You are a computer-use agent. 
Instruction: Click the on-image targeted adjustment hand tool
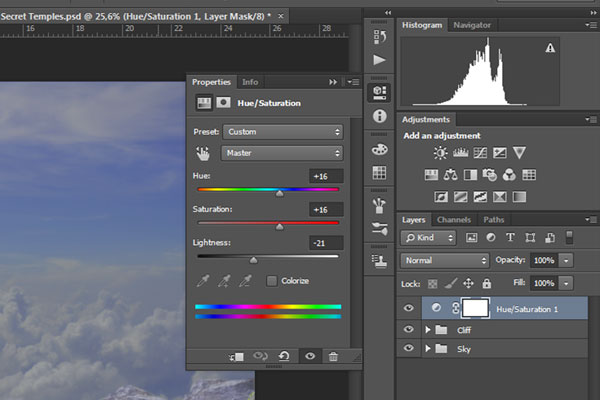coord(203,153)
